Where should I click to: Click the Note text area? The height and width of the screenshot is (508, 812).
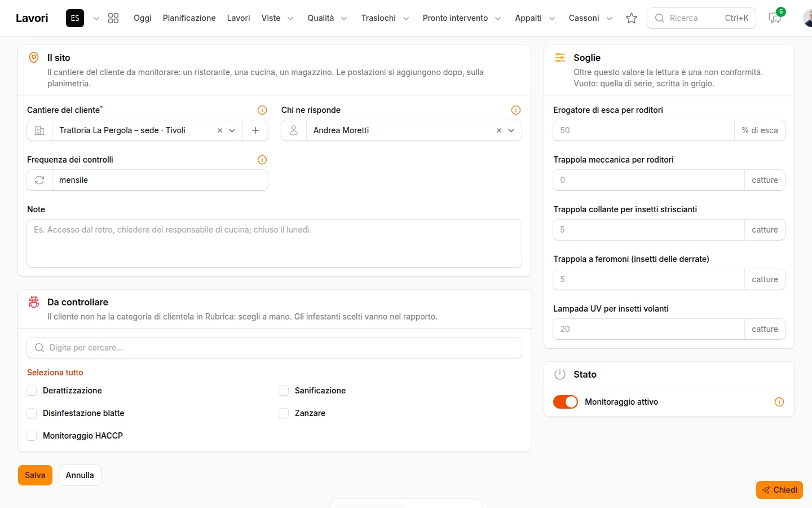click(274, 243)
